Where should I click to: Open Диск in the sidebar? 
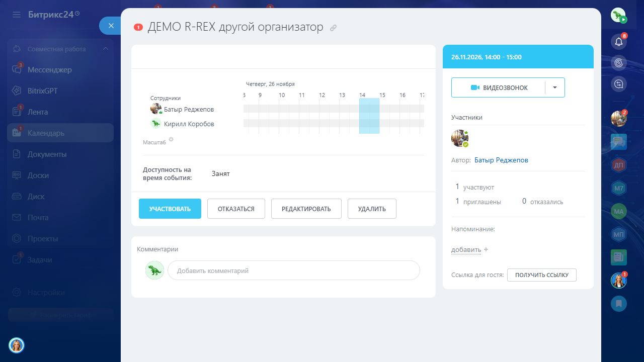60,197
